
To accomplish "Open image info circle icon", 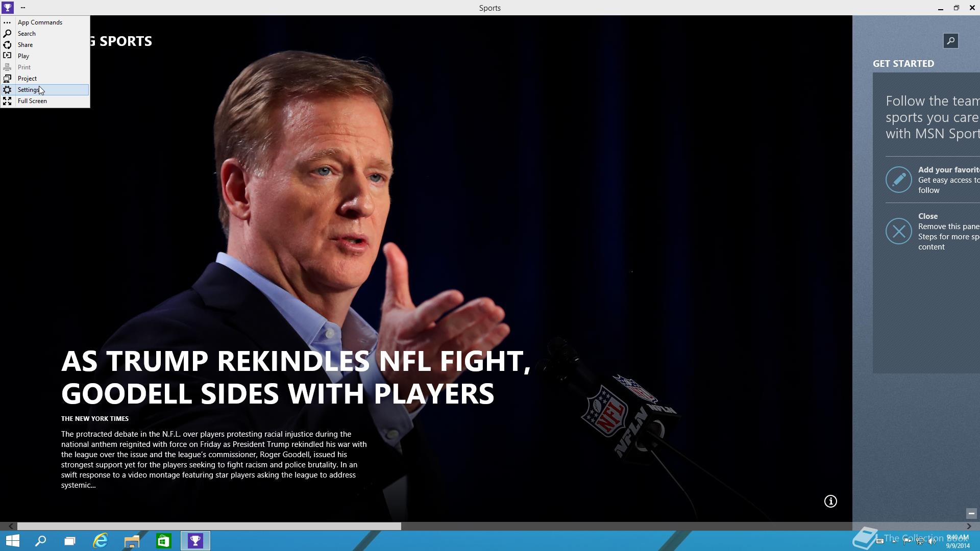I will tap(830, 502).
